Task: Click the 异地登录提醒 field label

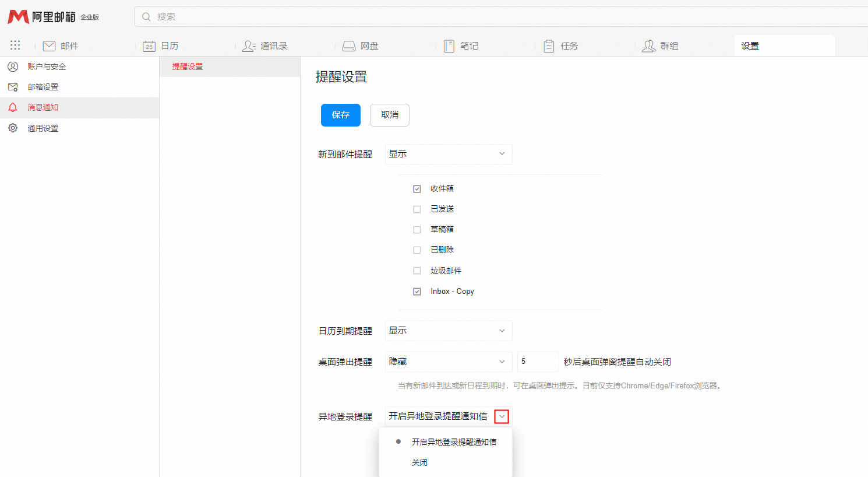Action: point(345,417)
